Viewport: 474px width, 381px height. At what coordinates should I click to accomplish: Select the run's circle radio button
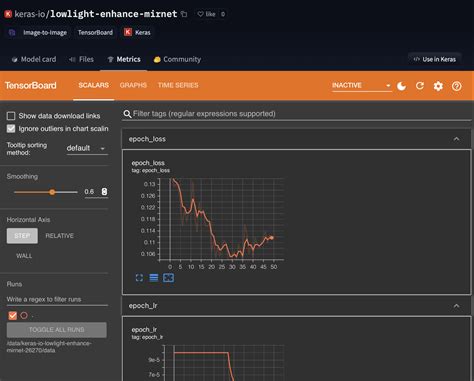pos(24,315)
